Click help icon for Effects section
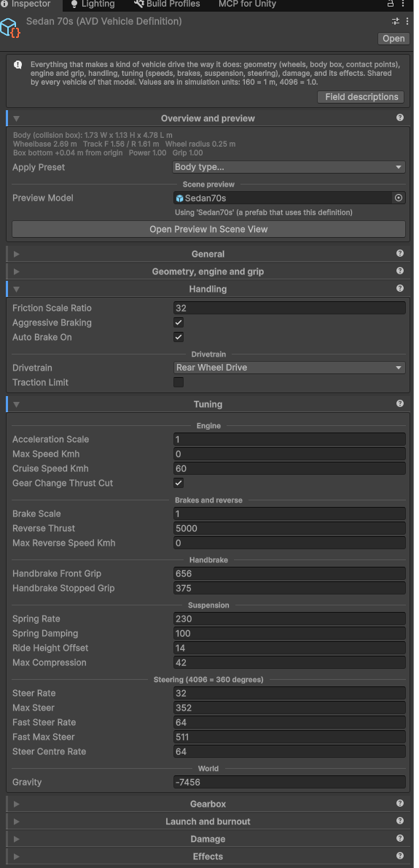The image size is (419, 868). 400,856
